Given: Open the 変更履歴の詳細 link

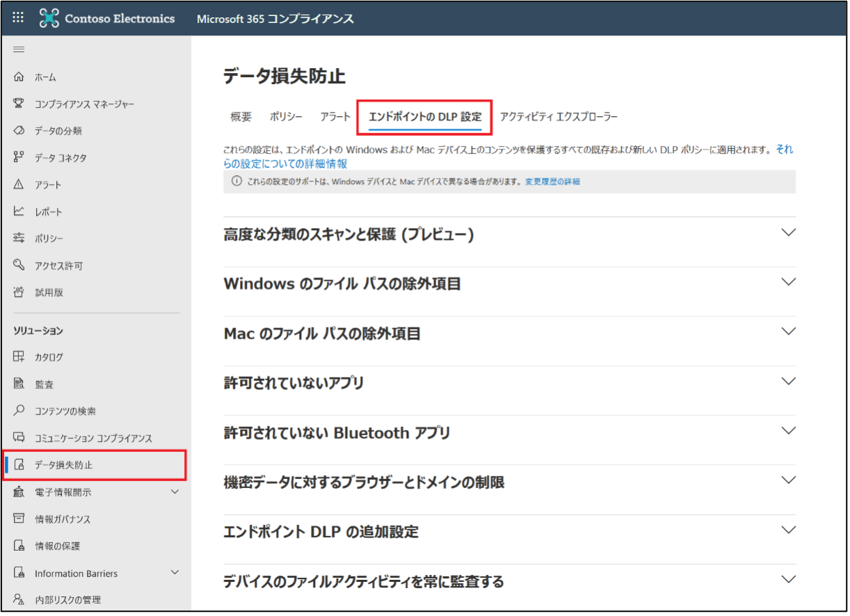Looking at the screenshot, I should point(552,181).
